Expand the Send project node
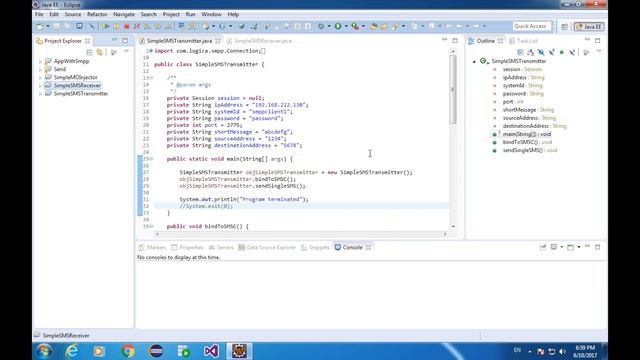The height and width of the screenshot is (360, 640). (40, 69)
